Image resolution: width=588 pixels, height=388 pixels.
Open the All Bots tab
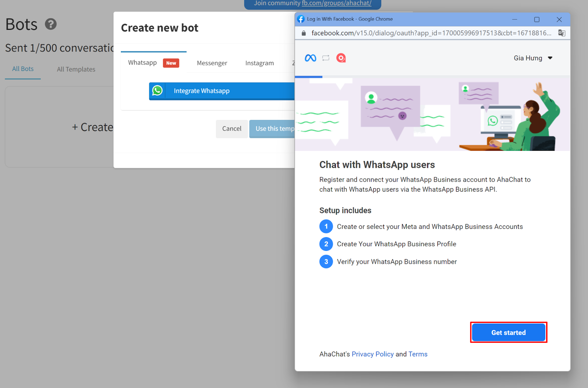(x=23, y=69)
